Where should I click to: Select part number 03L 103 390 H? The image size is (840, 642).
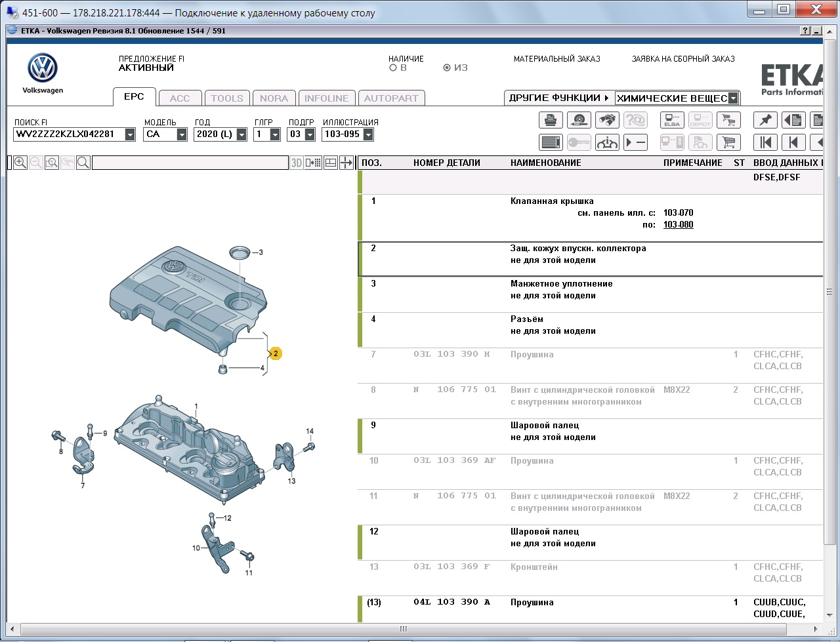(451, 354)
